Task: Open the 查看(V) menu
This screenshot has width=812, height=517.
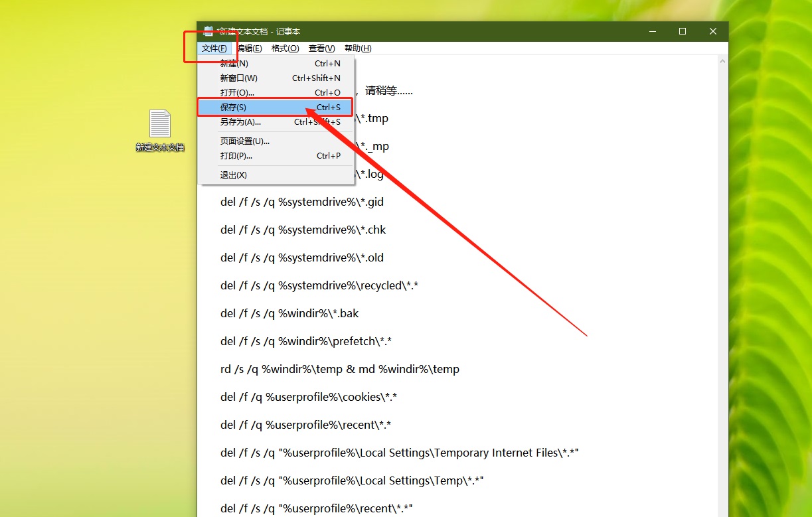Action: [322, 48]
